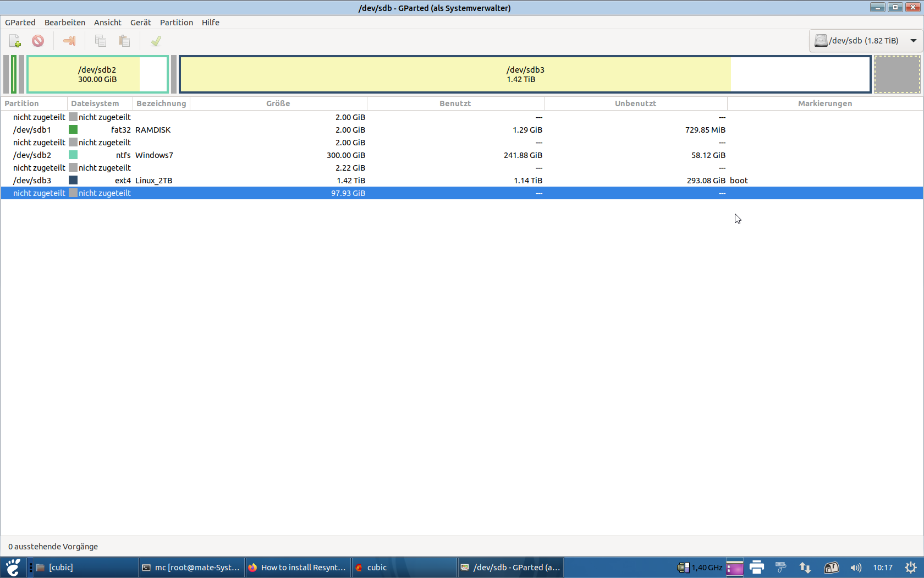Click the ext4 dark blue color swatch
924x578 pixels.
(73, 181)
